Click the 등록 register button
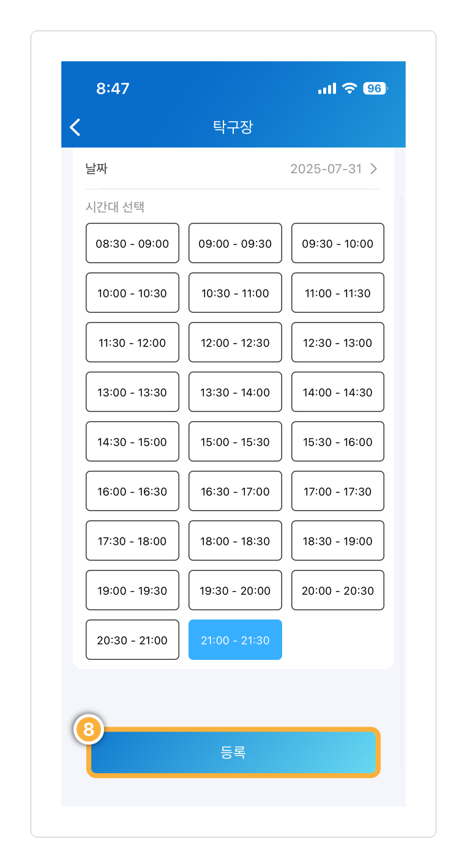 (233, 752)
